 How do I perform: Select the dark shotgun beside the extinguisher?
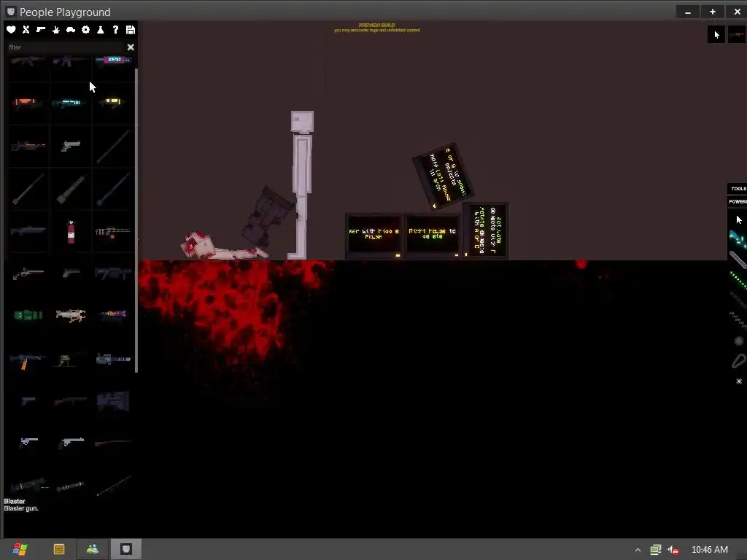(x=28, y=230)
